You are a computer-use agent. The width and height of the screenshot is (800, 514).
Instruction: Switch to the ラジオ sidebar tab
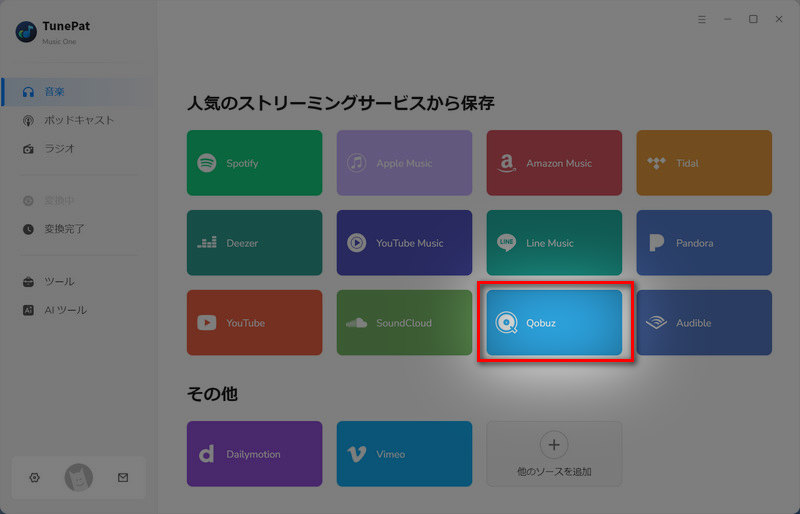click(78, 149)
